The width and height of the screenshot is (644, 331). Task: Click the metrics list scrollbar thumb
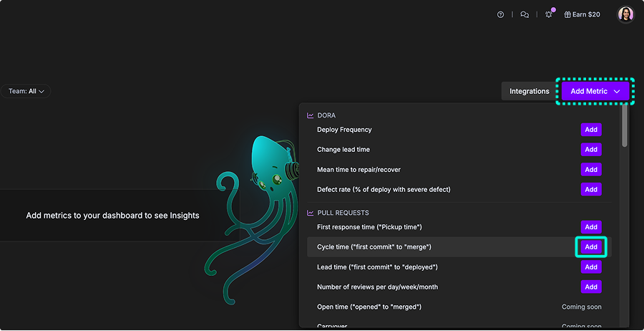pyautogui.click(x=624, y=125)
